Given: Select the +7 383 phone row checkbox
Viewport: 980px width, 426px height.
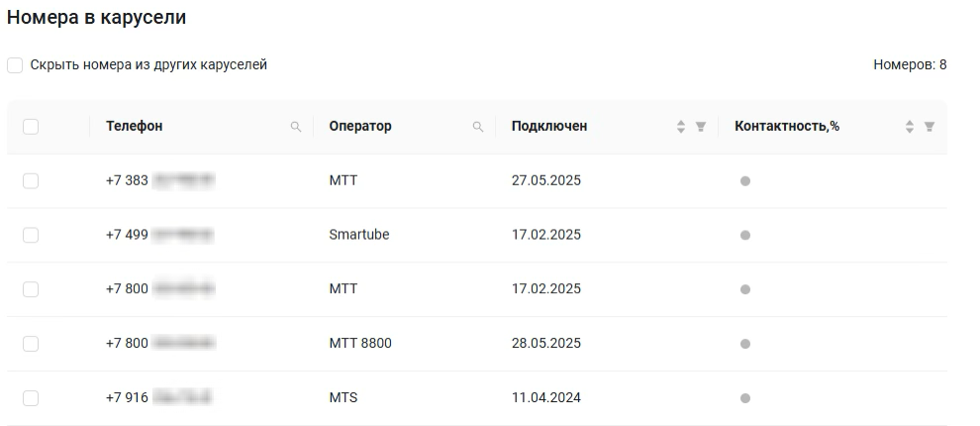Looking at the screenshot, I should pos(31,180).
